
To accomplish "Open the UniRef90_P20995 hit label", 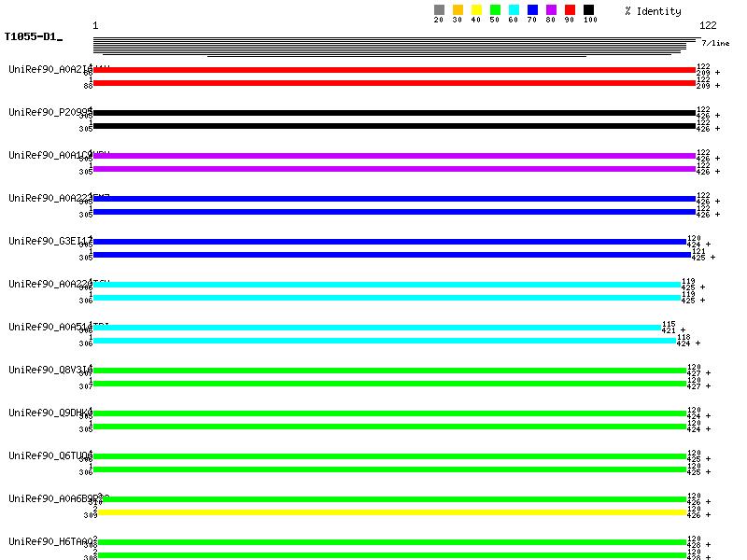I will (x=49, y=112).
